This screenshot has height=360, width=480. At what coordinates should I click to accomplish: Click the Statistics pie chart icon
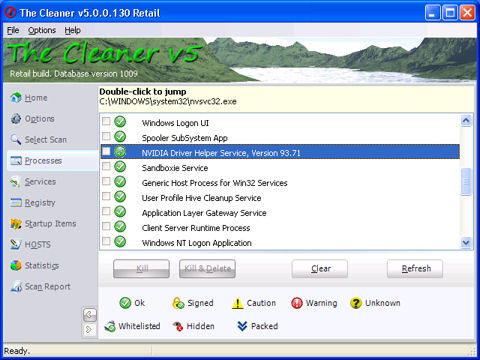[x=16, y=265]
